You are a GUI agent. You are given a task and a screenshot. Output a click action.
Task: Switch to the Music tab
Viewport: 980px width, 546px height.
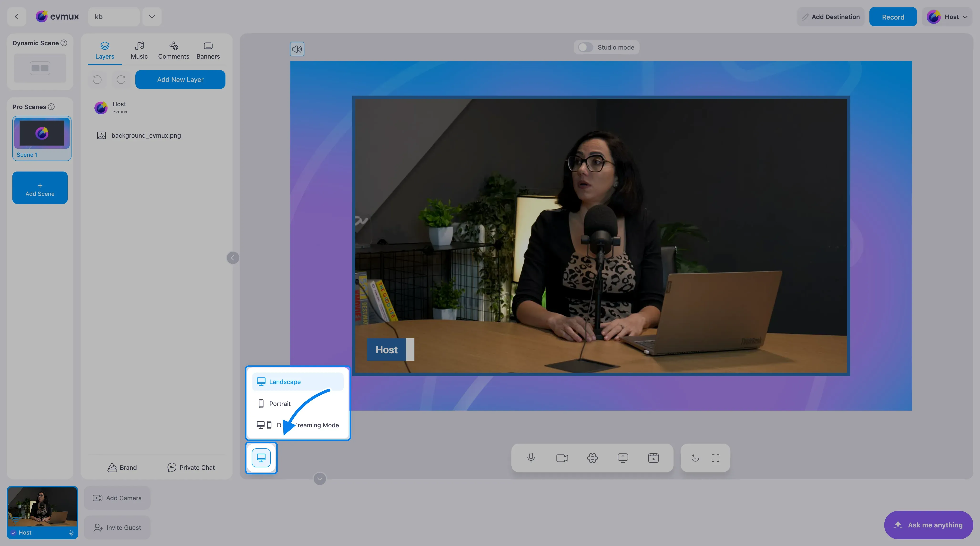point(139,51)
